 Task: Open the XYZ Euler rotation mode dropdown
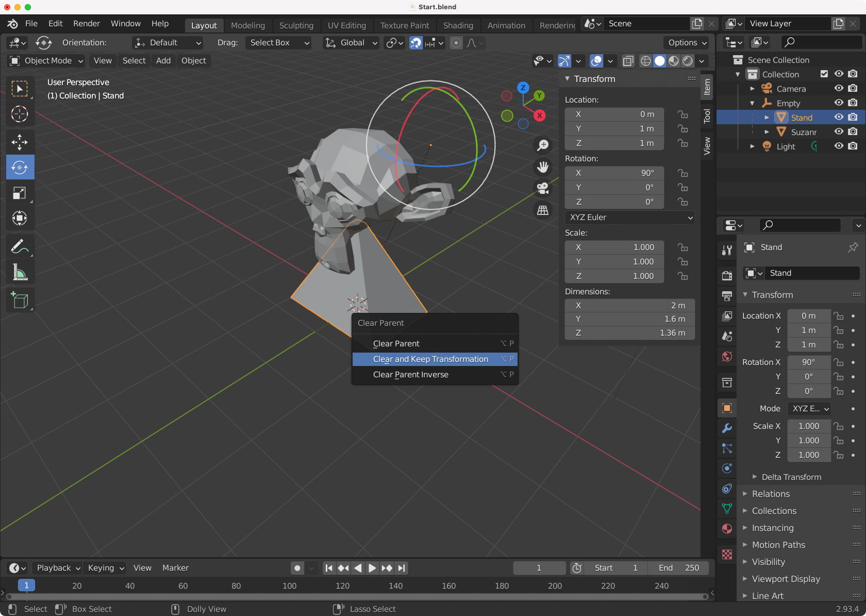pos(630,218)
